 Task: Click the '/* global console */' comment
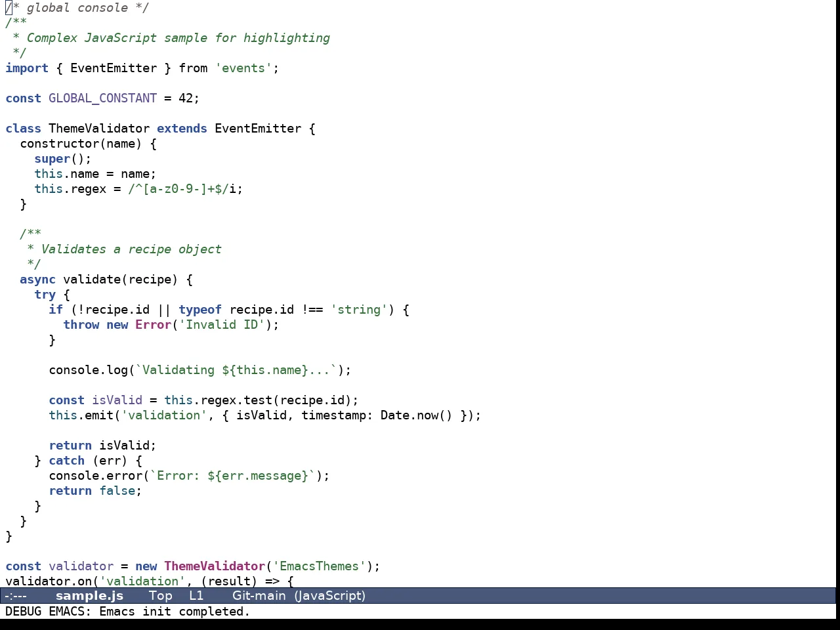[x=77, y=8]
